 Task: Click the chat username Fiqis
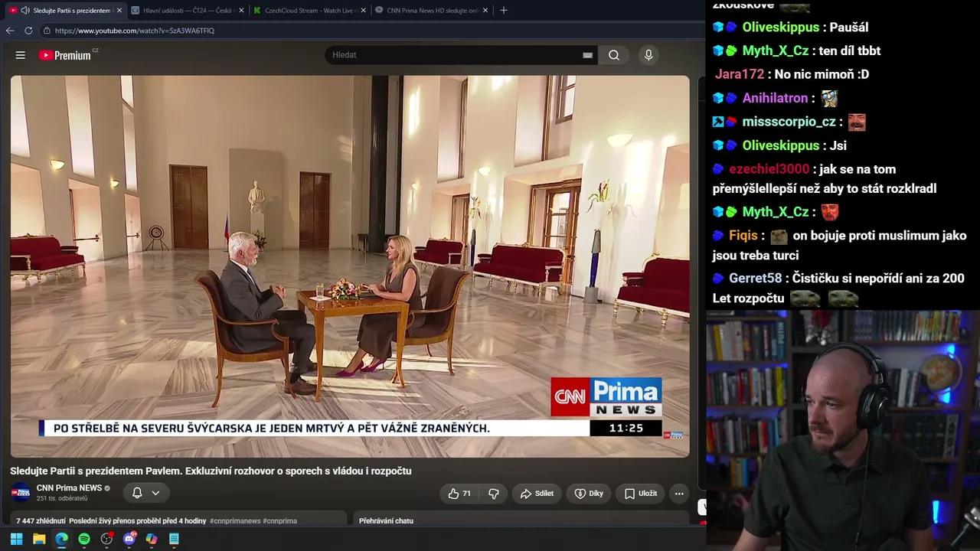click(x=743, y=236)
